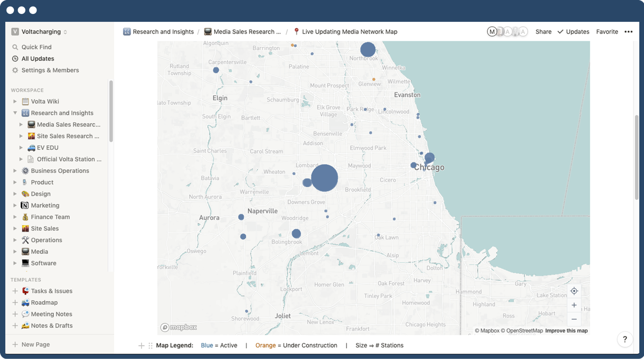Zoom in the map with plus
Viewport: 644px width, 359px height.
pyautogui.click(x=574, y=305)
